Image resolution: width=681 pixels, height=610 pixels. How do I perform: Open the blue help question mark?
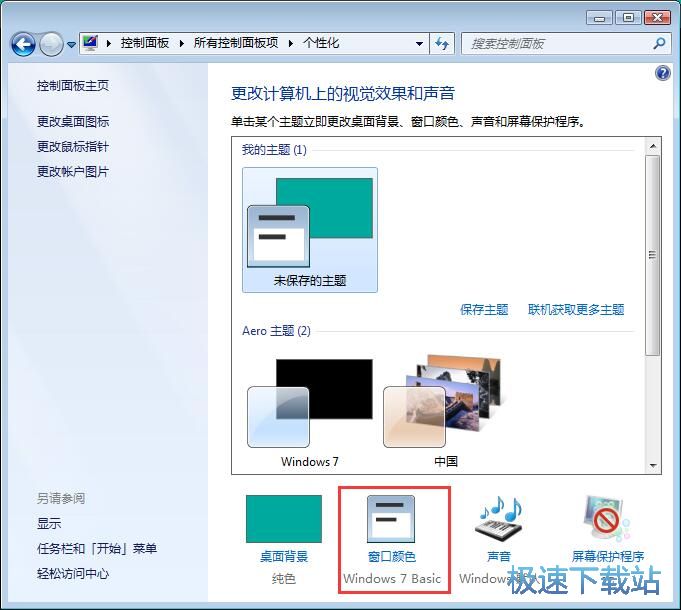[x=662, y=73]
